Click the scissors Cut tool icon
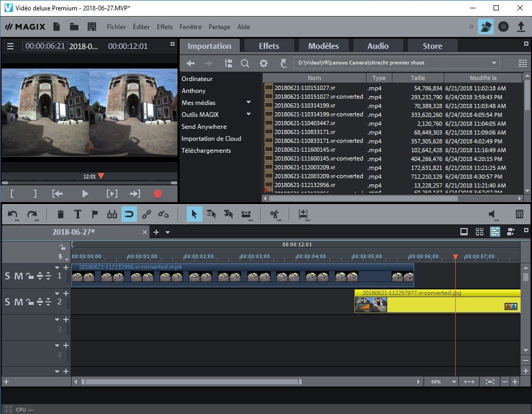532x414 pixels. [275, 214]
